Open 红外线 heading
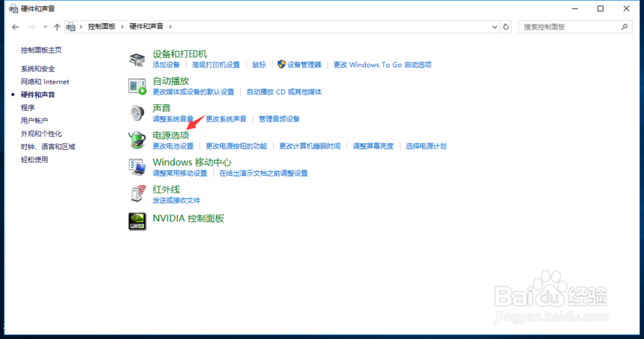The height and width of the screenshot is (339, 644). pyautogui.click(x=166, y=189)
